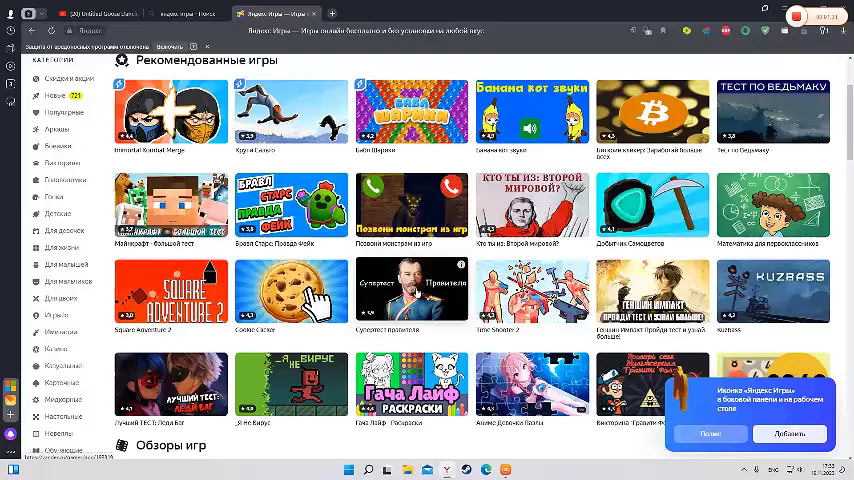The width and height of the screenshot is (854, 480).
Task: Open File Explorer folder in the taskbar
Action: coord(407,470)
